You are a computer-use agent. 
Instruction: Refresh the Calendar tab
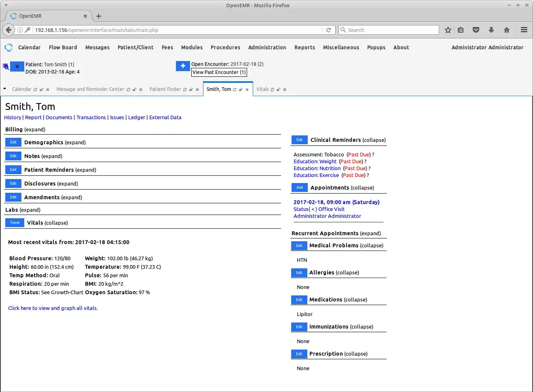pyautogui.click(x=36, y=89)
